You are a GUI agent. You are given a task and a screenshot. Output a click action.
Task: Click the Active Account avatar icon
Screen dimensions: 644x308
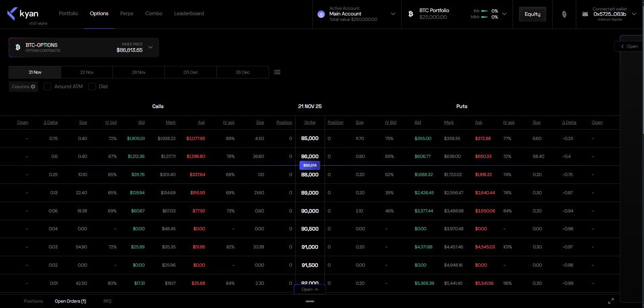(321, 14)
